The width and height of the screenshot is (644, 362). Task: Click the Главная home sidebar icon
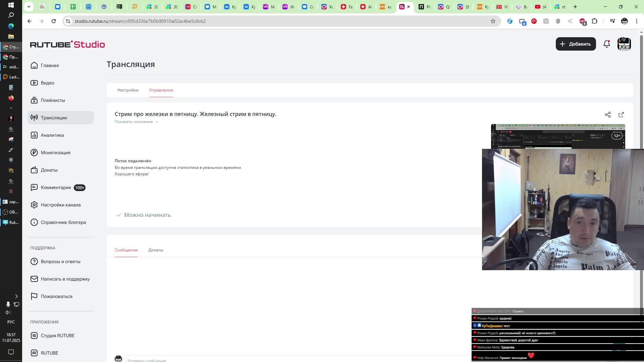(34, 65)
